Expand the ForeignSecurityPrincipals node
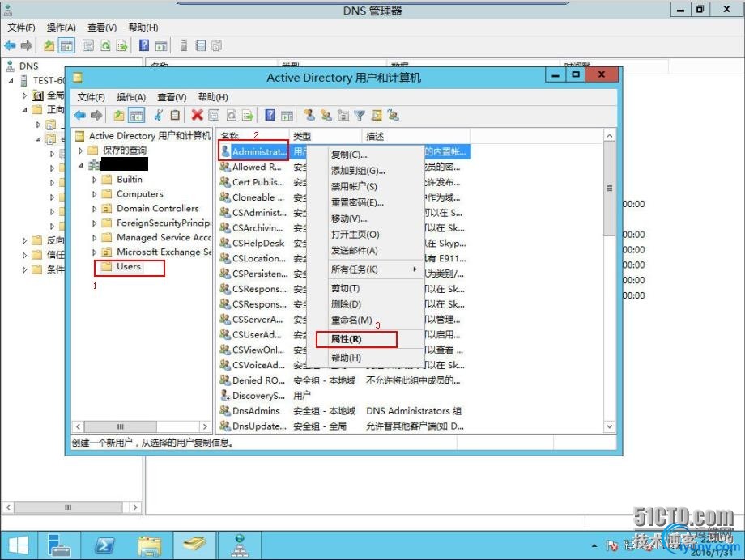This screenshot has width=745, height=560. click(94, 223)
